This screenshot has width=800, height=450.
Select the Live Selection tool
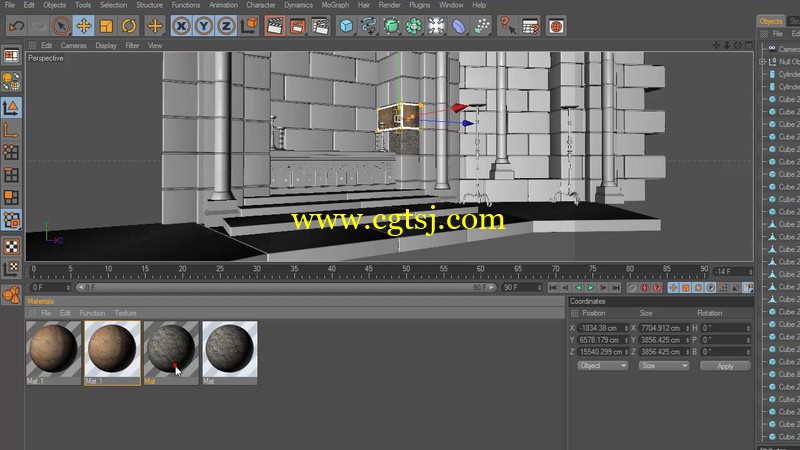(x=61, y=26)
